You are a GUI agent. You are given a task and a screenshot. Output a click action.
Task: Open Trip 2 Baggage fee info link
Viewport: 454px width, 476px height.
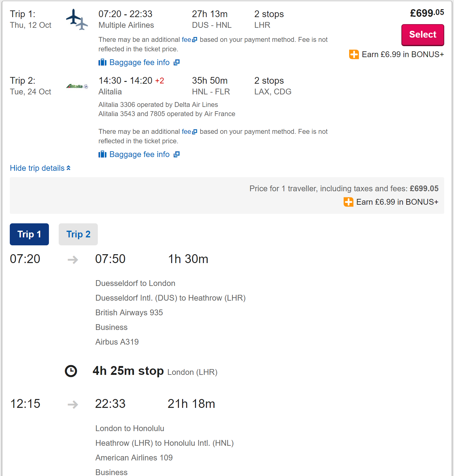click(139, 154)
